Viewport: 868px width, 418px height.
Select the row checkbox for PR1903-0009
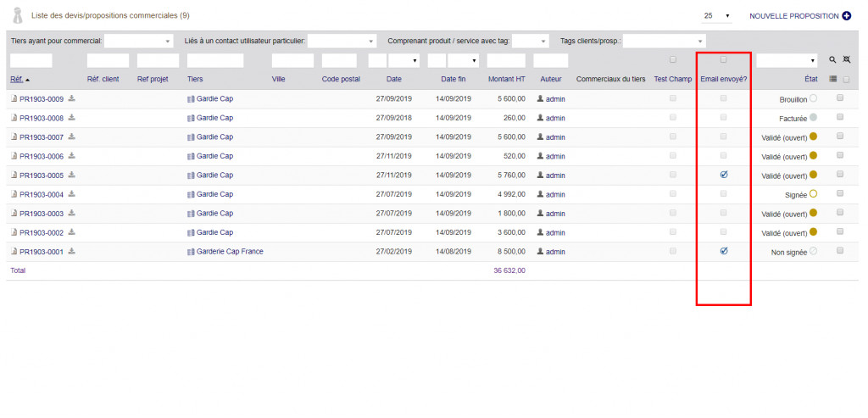(x=840, y=98)
